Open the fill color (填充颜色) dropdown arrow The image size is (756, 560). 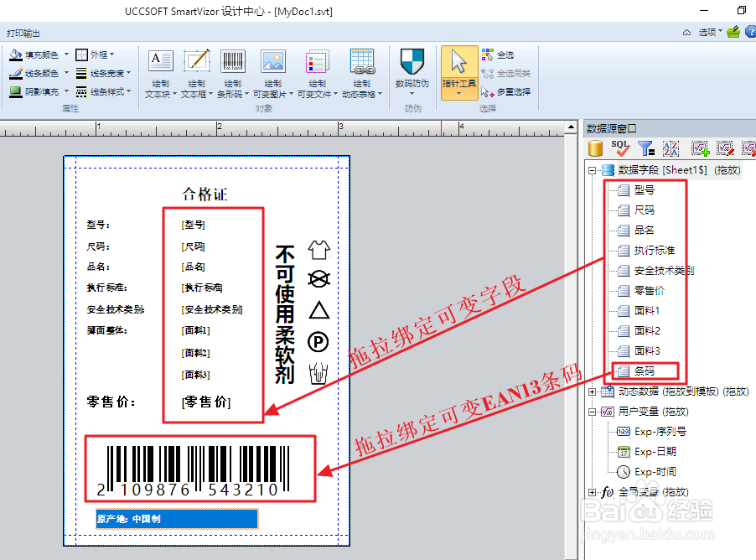tap(66, 54)
